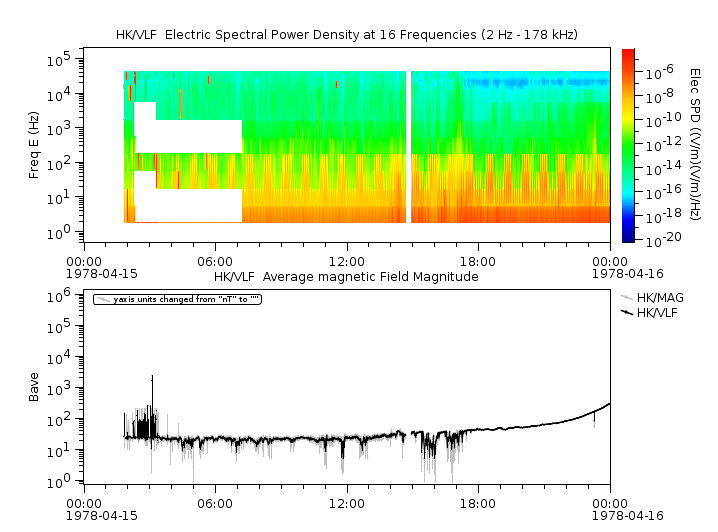
Task: Click the 06:00 tick under the spectrogram
Action: click(215, 249)
